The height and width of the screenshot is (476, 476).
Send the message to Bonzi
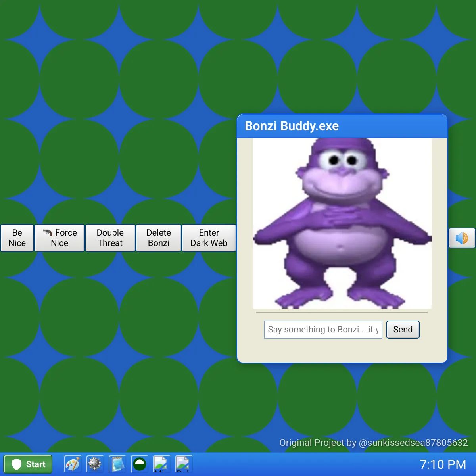pos(403,330)
